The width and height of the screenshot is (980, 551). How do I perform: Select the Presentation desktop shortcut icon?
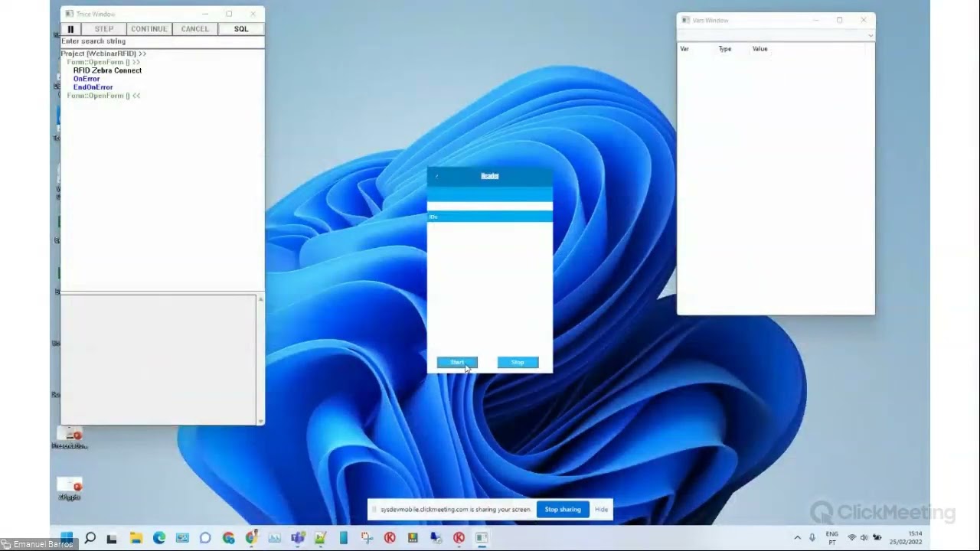pos(70,438)
